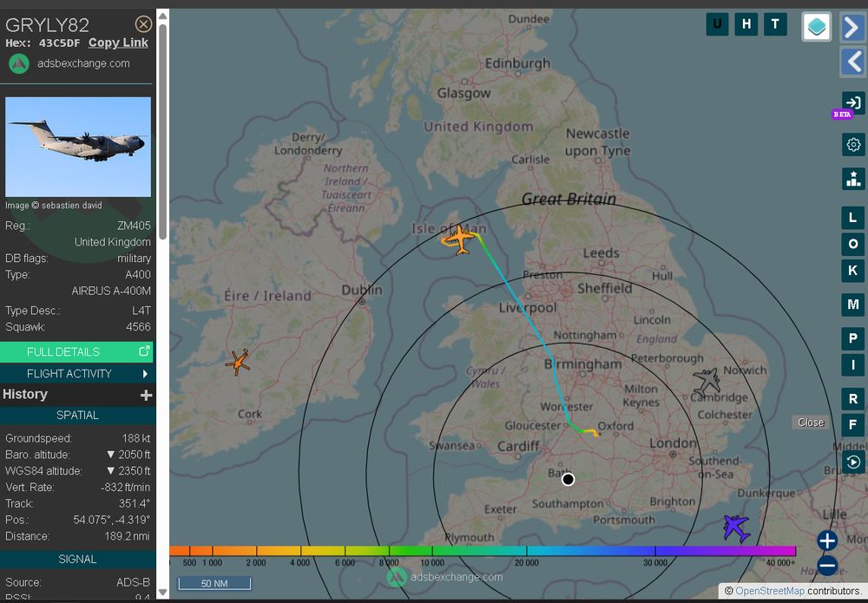Expand sidebar with right chevron button
This screenshot has height=603, width=868.
853,27
